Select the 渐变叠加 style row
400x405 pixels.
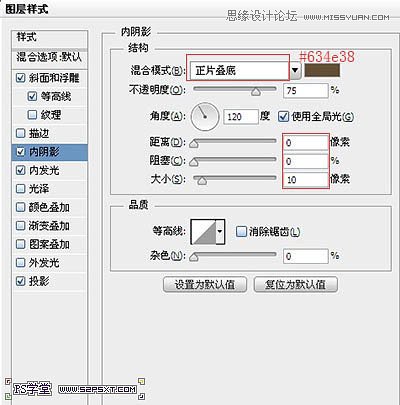[x=50, y=226]
